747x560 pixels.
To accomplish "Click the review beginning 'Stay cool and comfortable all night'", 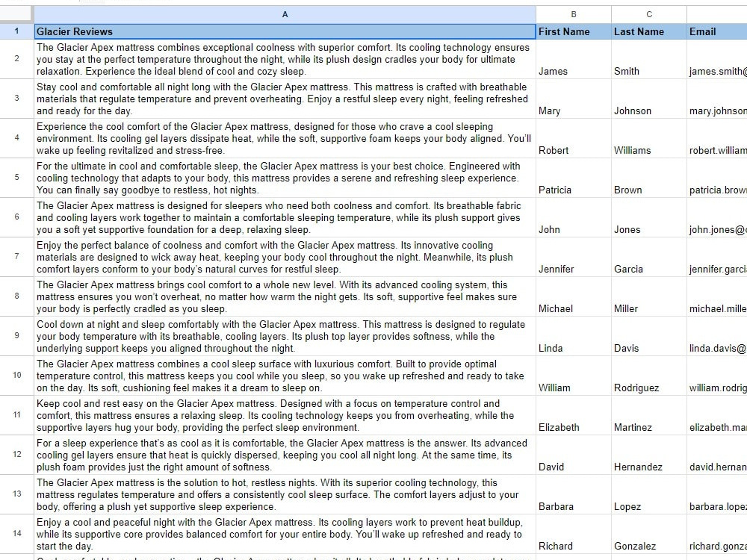I will point(285,99).
